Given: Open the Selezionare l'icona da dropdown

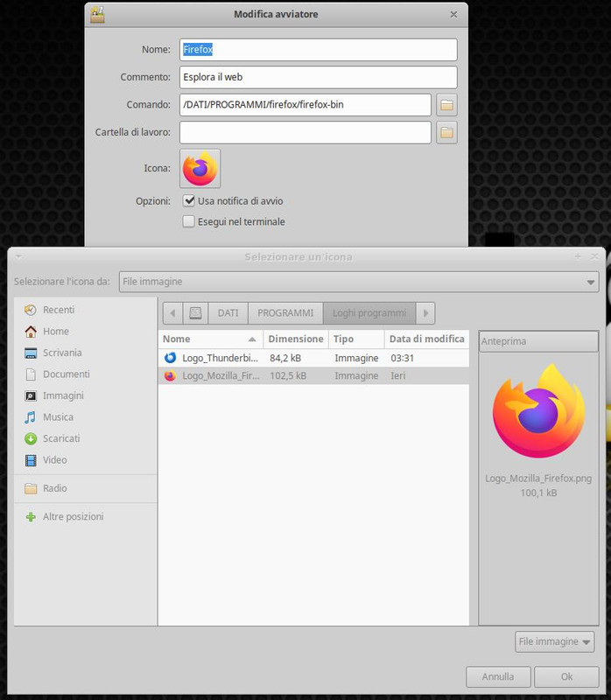Looking at the screenshot, I should coord(359,282).
